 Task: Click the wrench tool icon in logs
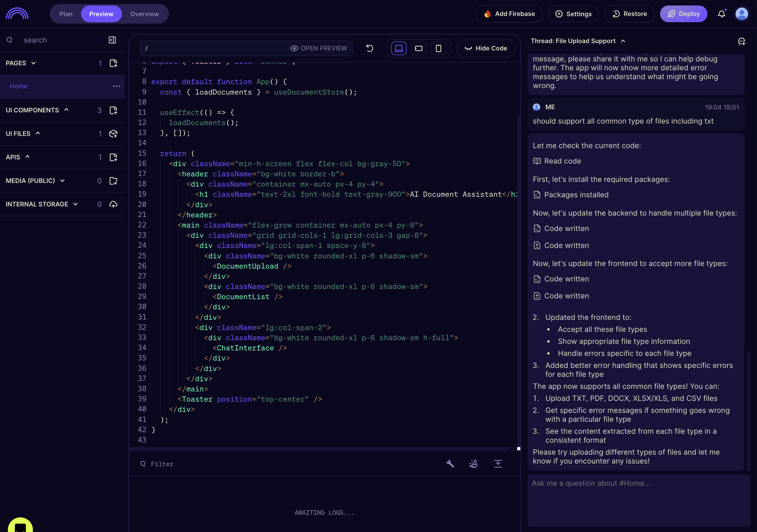tap(450, 464)
